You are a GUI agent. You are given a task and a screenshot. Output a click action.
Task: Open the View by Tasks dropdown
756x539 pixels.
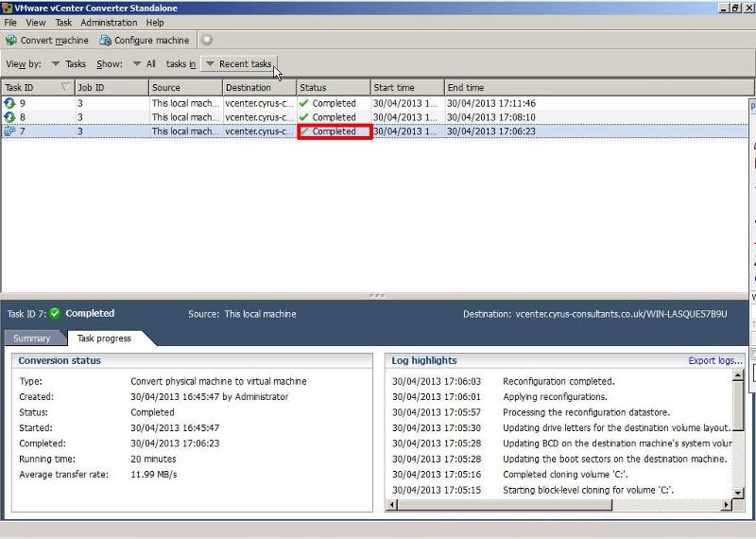click(68, 63)
